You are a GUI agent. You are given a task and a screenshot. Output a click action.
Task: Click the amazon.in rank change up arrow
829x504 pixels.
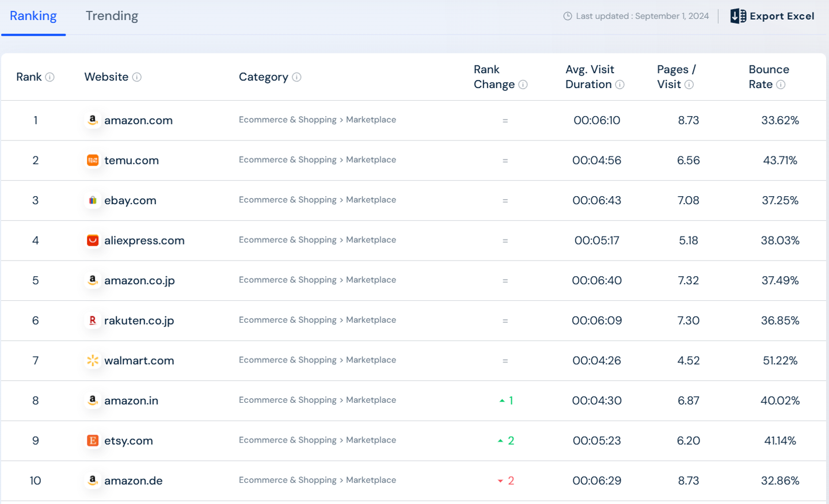tap(502, 400)
